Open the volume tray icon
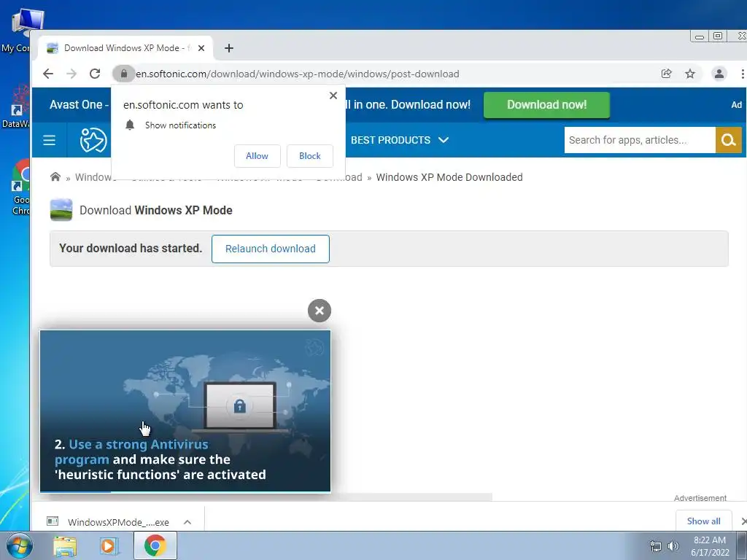747x560 pixels. click(x=673, y=546)
